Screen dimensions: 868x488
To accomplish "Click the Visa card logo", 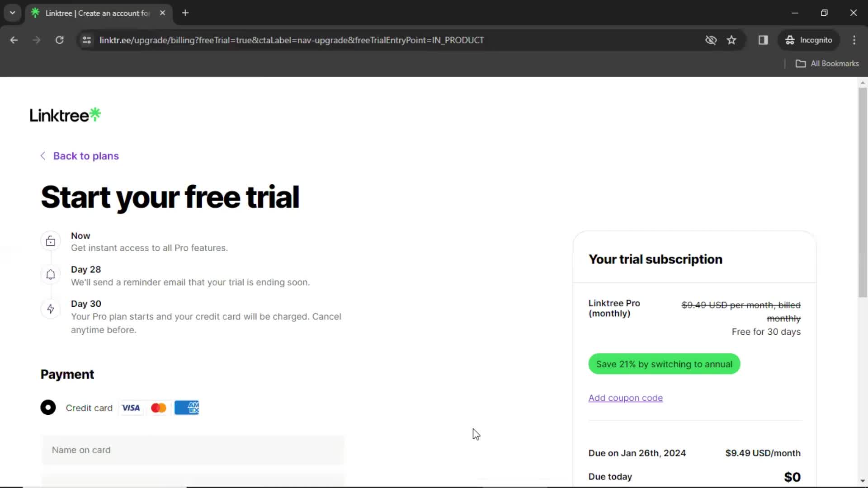I will [x=131, y=408].
